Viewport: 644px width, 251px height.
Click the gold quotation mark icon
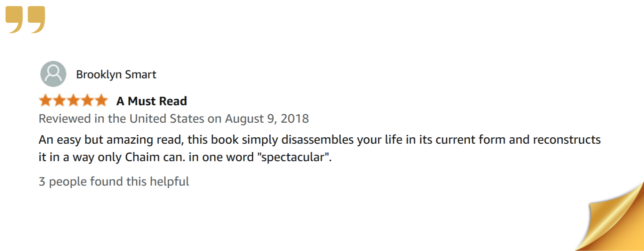(25, 20)
